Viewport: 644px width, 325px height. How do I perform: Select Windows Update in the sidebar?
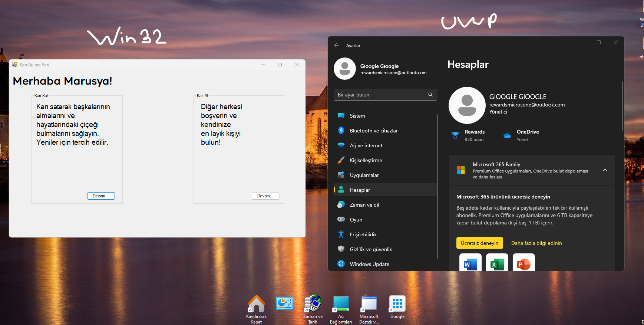tap(385, 264)
